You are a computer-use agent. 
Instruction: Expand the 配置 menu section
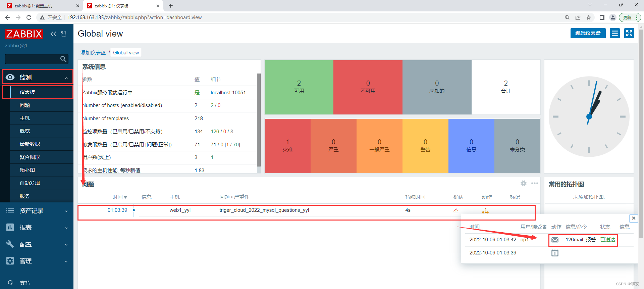click(37, 244)
